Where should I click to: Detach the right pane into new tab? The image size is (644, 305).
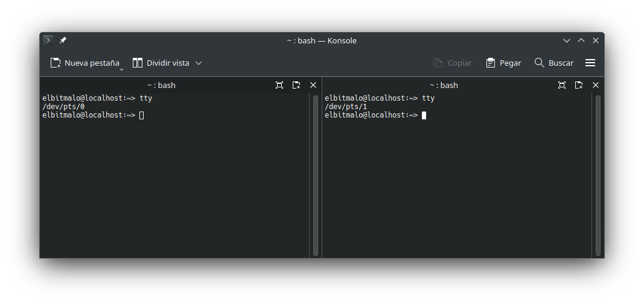pos(579,85)
